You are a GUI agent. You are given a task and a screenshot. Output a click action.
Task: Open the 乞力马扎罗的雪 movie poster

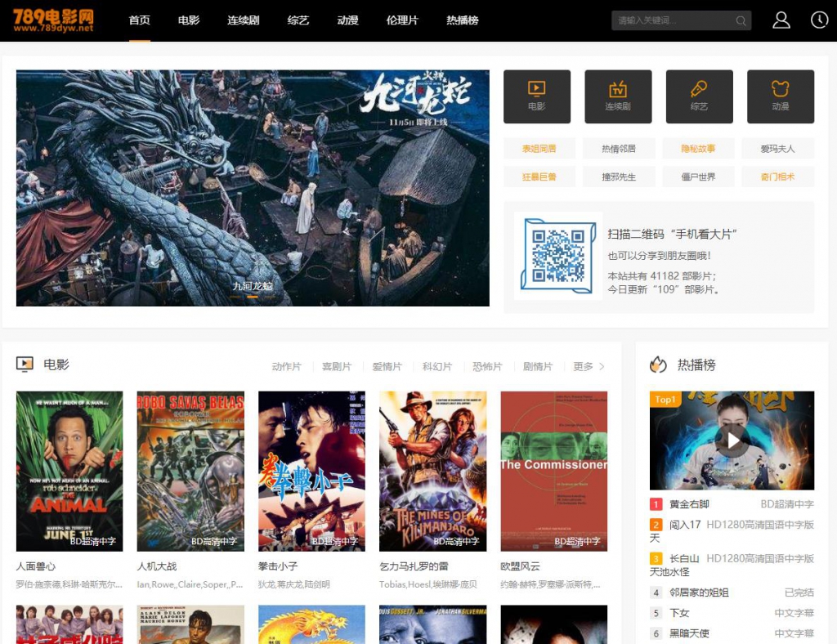coord(433,471)
